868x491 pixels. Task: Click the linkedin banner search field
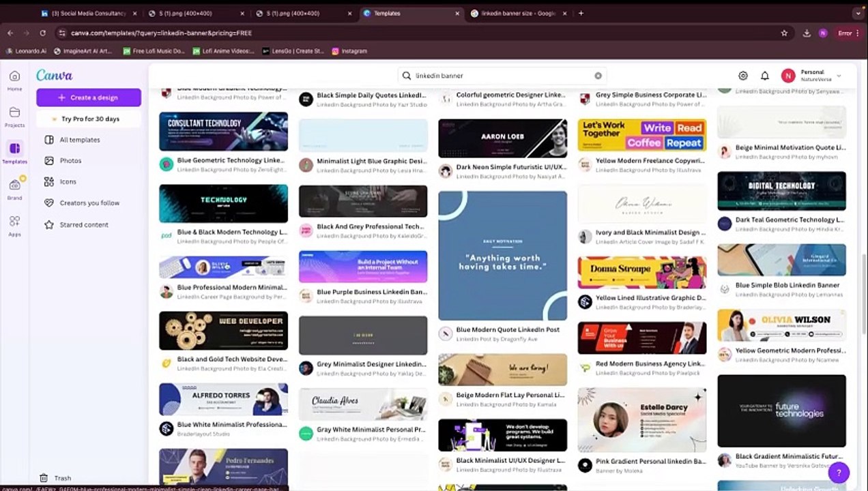[x=502, y=76]
